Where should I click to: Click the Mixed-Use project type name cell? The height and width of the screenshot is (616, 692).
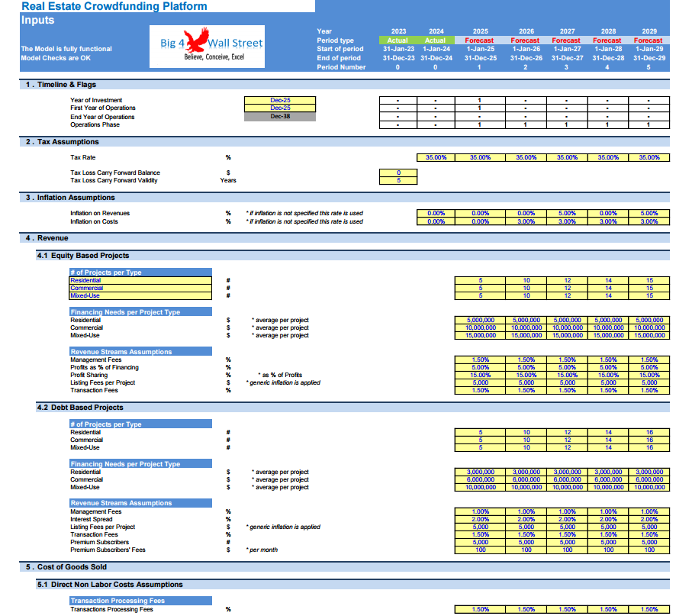coord(140,296)
